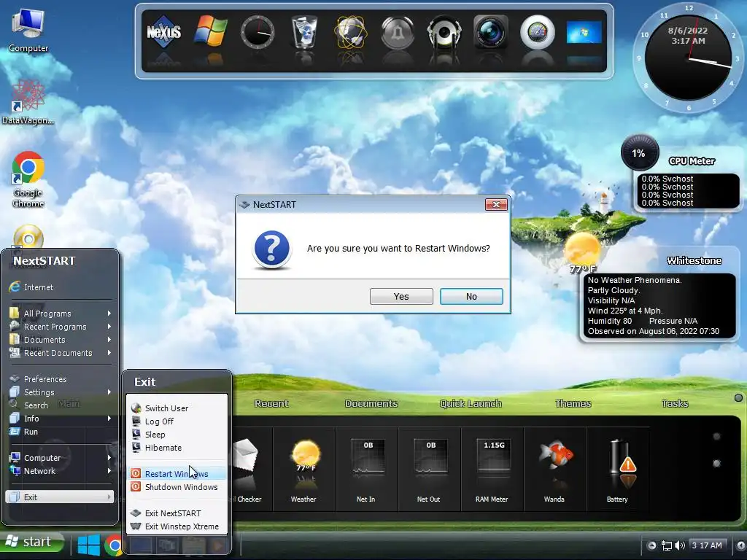Click the analog clock widget
747x560 pixels.
[x=688, y=58]
